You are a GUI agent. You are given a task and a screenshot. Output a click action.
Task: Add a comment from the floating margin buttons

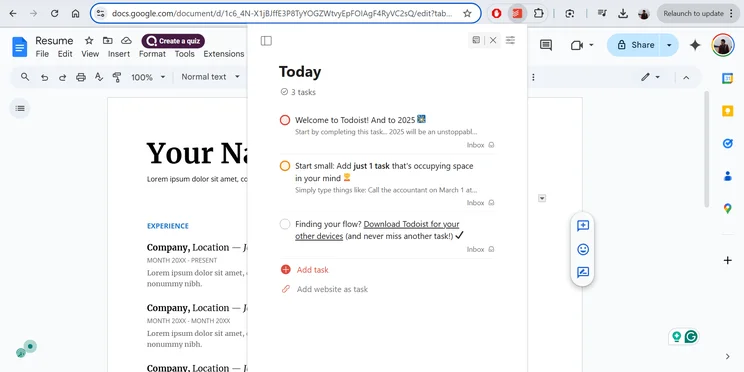pyautogui.click(x=583, y=226)
